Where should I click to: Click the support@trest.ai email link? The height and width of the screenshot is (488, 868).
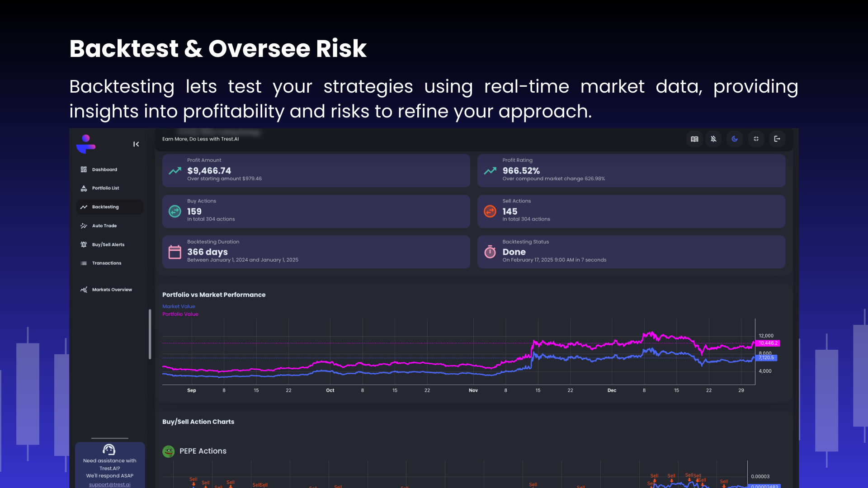pos(109,484)
